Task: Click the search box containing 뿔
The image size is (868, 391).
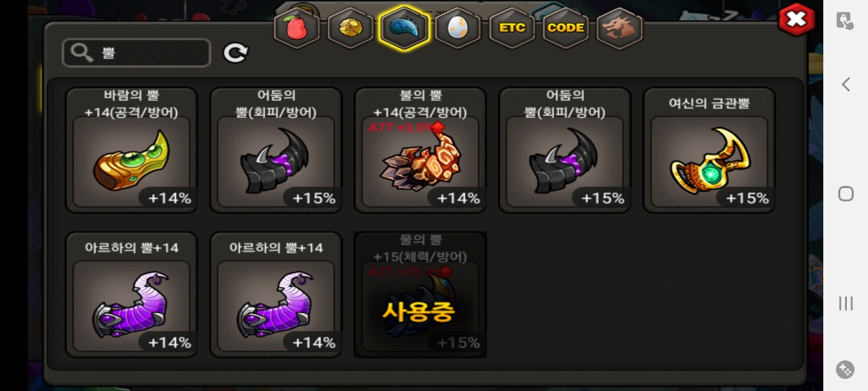Action: pos(136,53)
